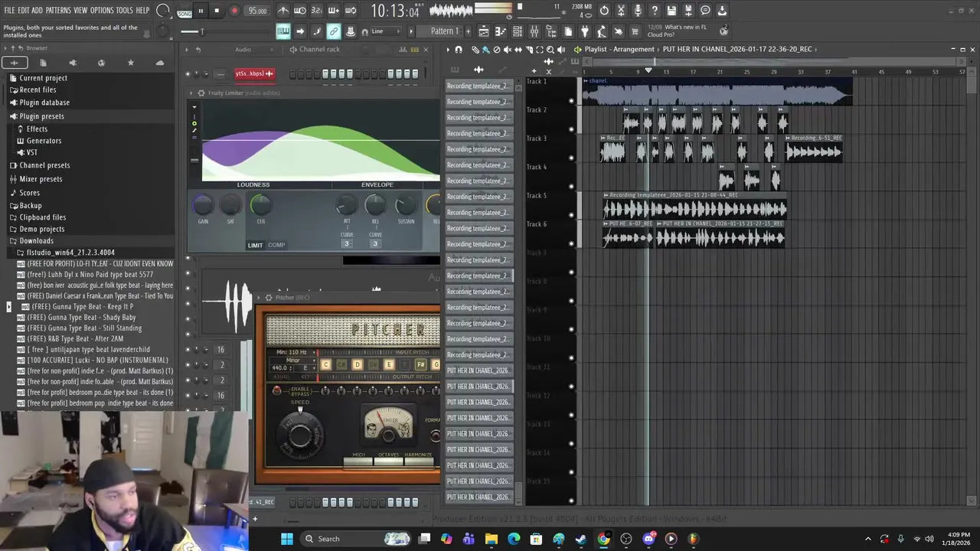Screen dimensions: 980x551
Task: Toggle Song/Pattern mode switch
Action: click(185, 11)
